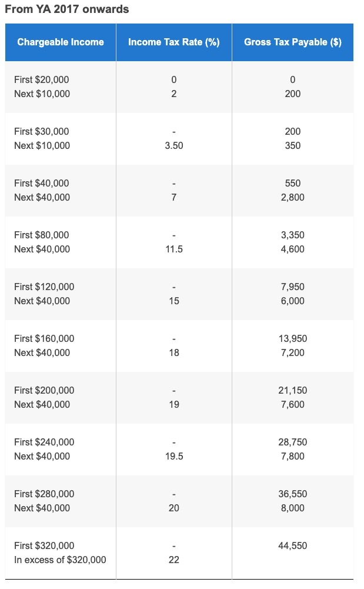This screenshot has height=589, width=364.
Task: Click the "First $280,000" income cell
Action: click(44, 494)
